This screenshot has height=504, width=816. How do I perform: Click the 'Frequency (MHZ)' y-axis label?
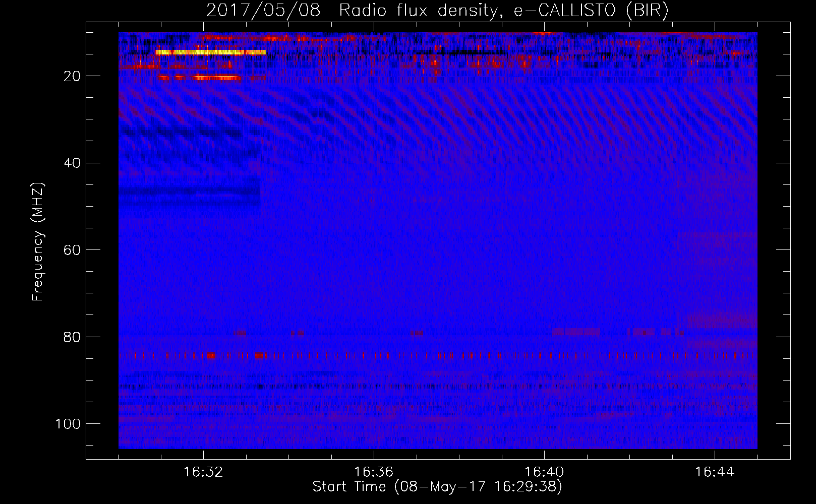38,242
